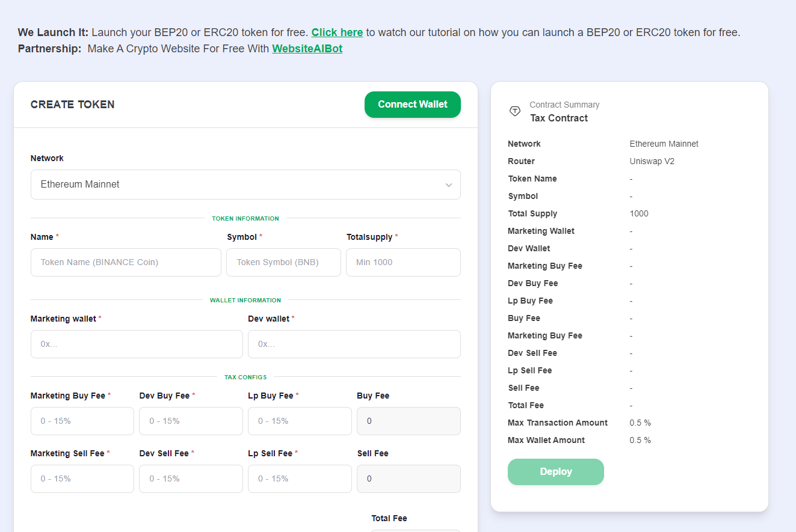
Task: Click the Lp Buy Fee field
Action: (300, 421)
